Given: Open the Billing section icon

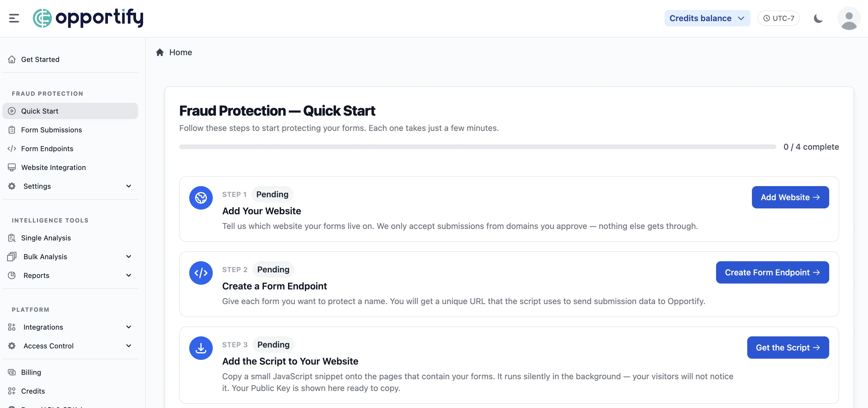Looking at the screenshot, I should pyautogui.click(x=12, y=372).
